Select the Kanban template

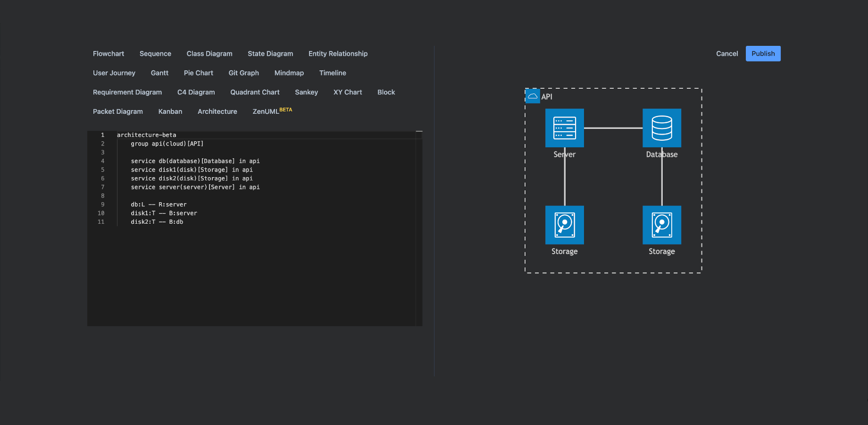click(x=170, y=112)
